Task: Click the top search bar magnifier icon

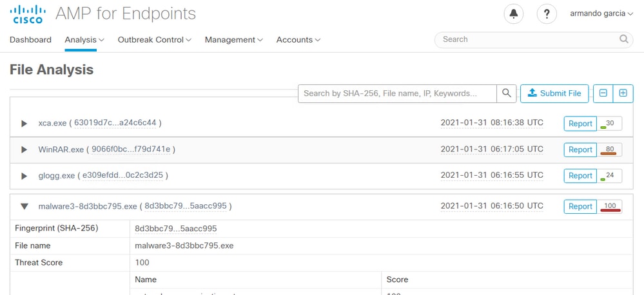Action: (x=623, y=39)
